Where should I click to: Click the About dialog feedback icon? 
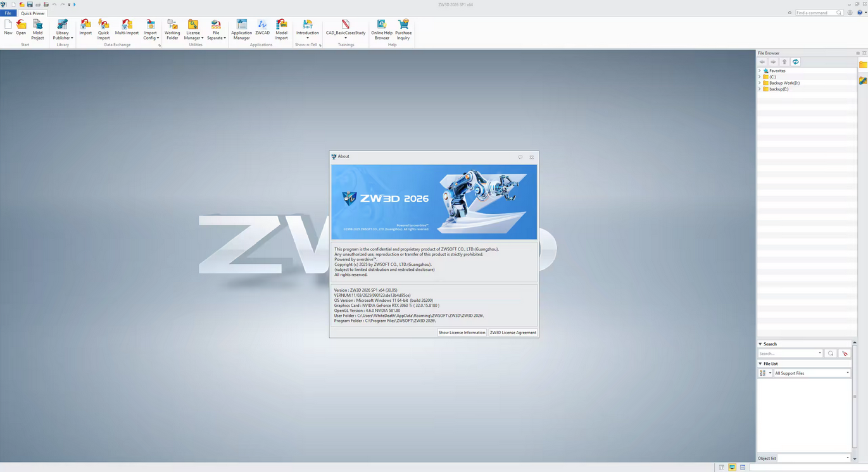(520, 157)
